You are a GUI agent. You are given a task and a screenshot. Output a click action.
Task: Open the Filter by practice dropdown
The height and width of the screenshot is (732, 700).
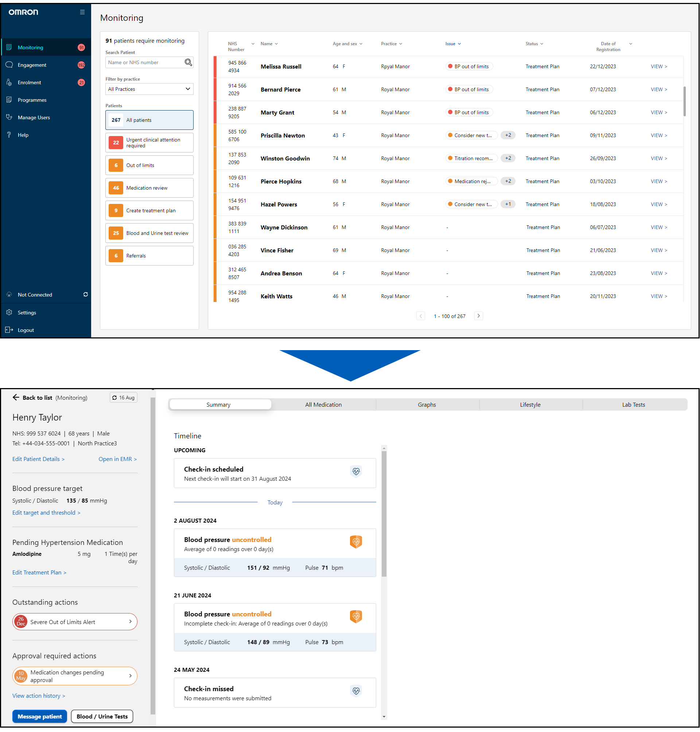click(x=149, y=89)
